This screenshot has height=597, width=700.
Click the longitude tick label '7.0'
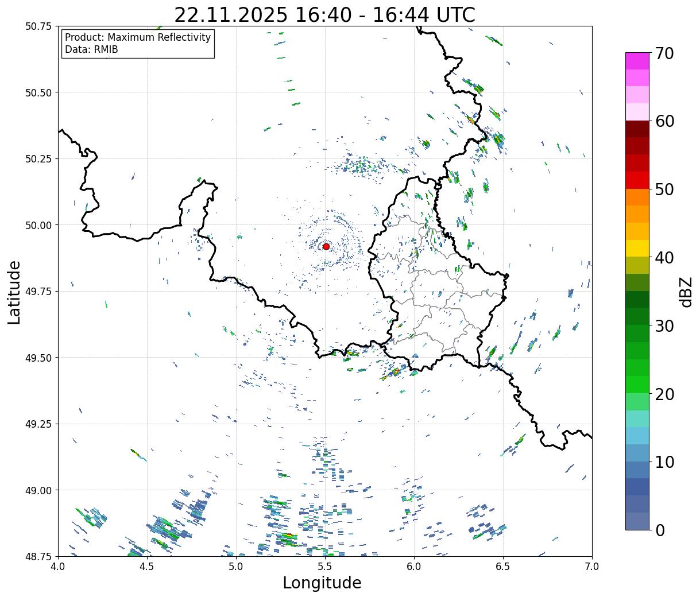tap(592, 567)
